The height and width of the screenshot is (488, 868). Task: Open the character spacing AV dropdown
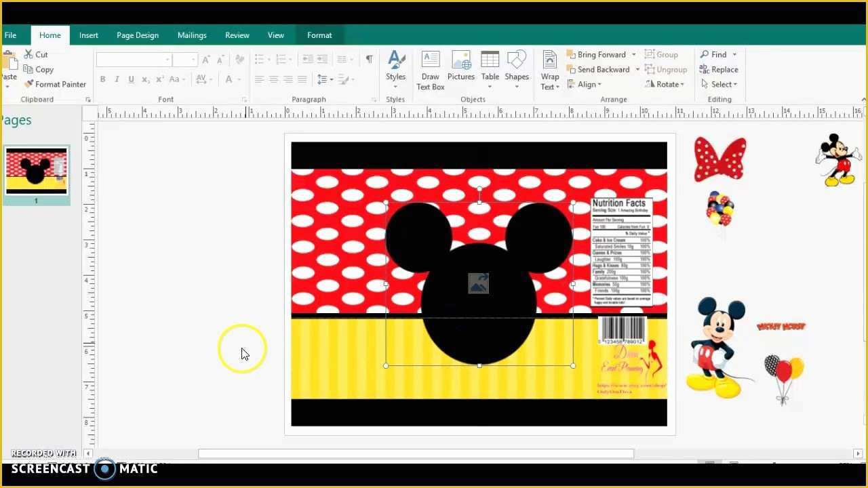(x=203, y=79)
